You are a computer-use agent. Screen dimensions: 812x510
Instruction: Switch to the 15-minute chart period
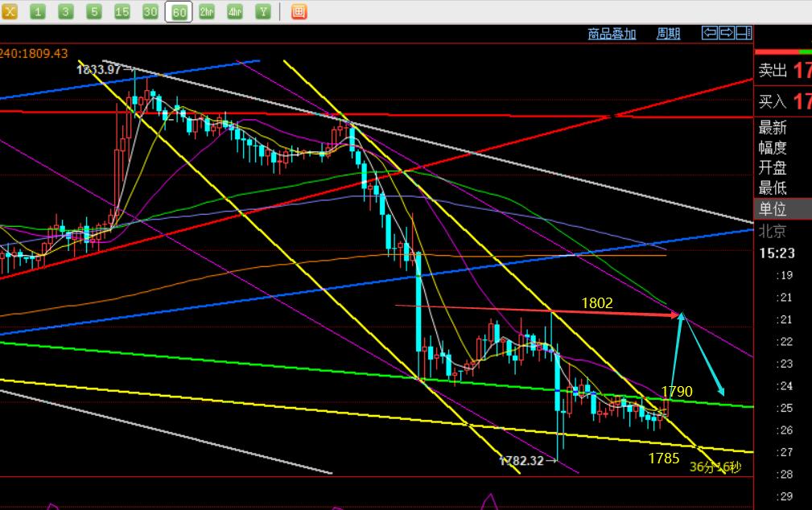pyautogui.click(x=122, y=11)
